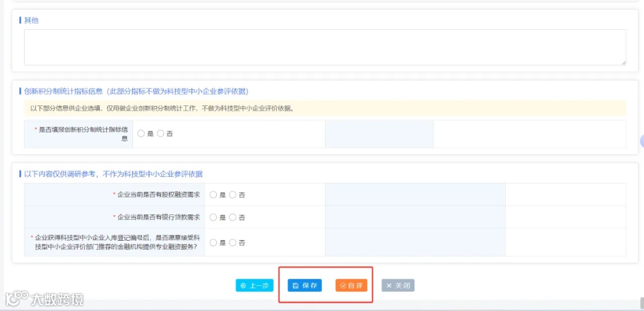Image resolution: width=644 pixels, height=311 pixels.
Task: Pick 否 for 企业当前是否有银行贷款需求
Action: 233,217
